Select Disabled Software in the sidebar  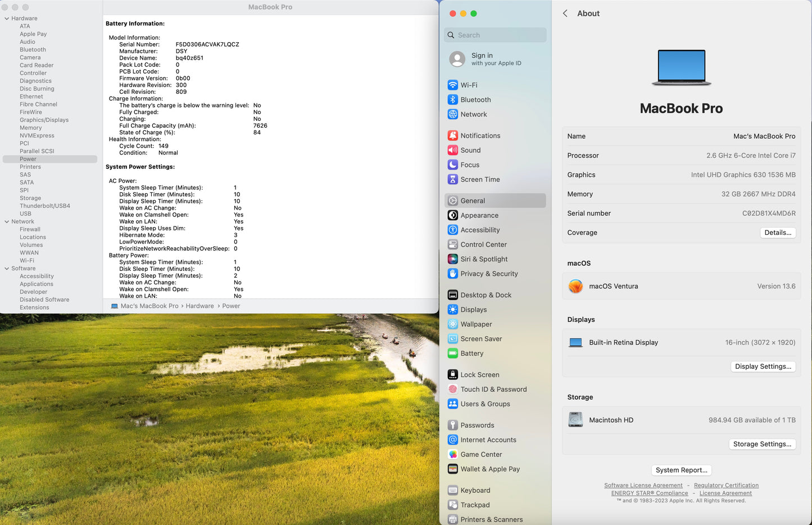[44, 300]
